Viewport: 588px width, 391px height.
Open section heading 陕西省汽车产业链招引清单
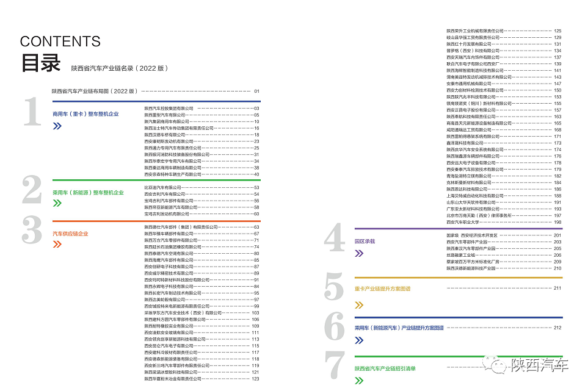pyautogui.click(x=385, y=368)
